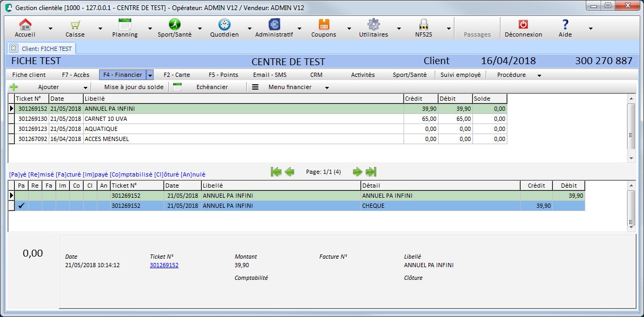Click the Echéancier button label
Viewport: 644px width, 317px height.
coord(212,87)
